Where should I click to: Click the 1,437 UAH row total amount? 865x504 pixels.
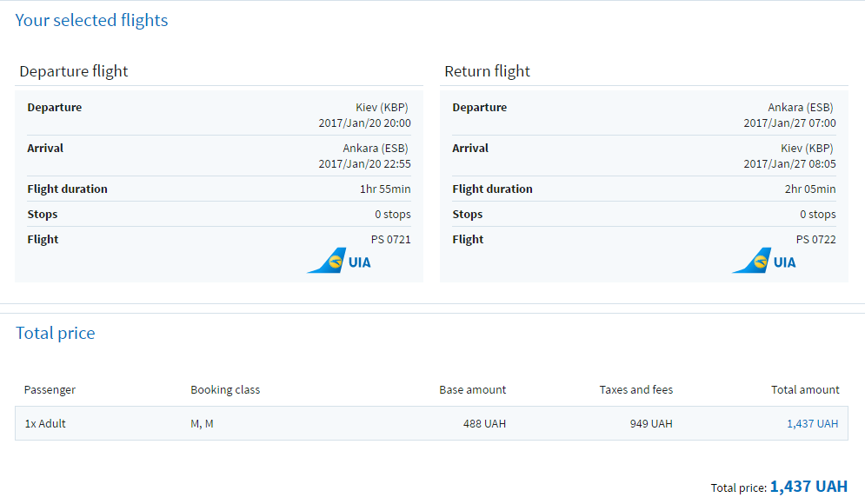click(815, 424)
